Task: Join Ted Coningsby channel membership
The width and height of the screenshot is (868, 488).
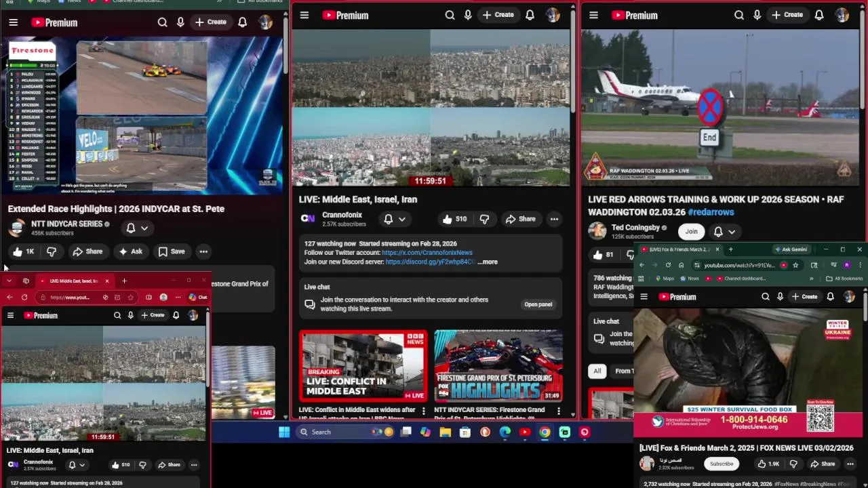Action: point(691,231)
